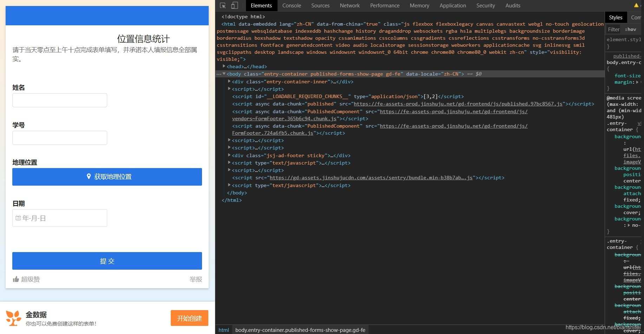Click the 获取地理位置 button
This screenshot has width=644, height=334.
point(107,177)
